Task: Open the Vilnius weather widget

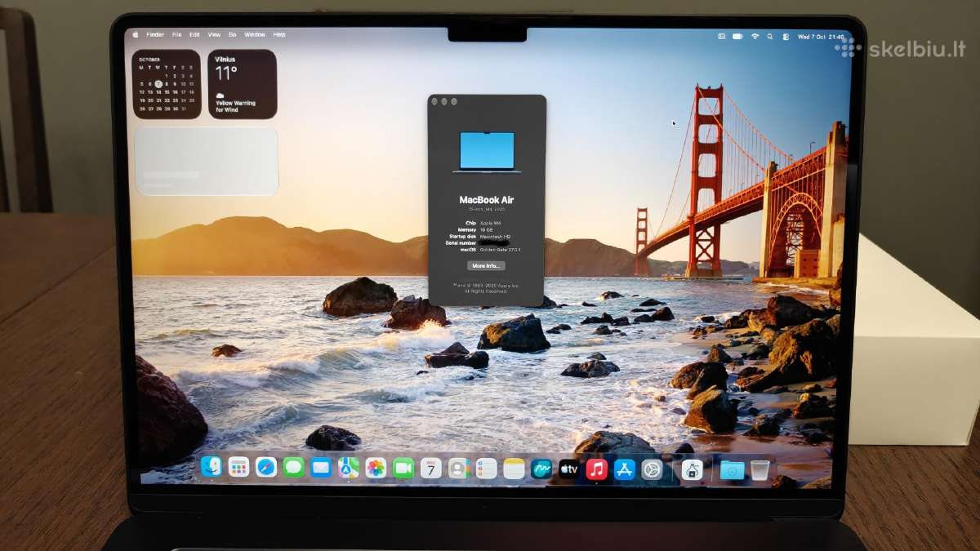Action: [242, 84]
